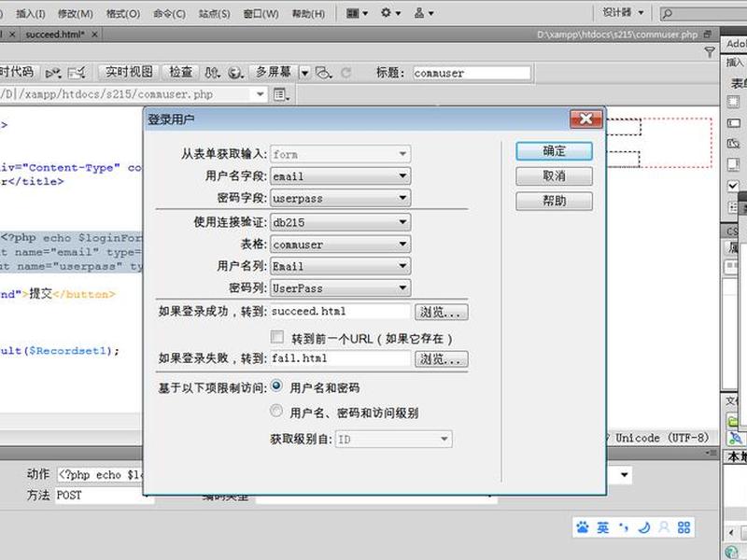This screenshot has width=747, height=560.
Task: Open the IME toolbox grid icon
Action: (x=684, y=527)
